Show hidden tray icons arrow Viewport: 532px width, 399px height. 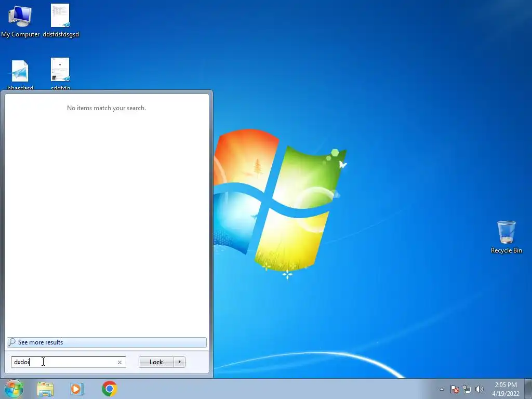pos(442,389)
